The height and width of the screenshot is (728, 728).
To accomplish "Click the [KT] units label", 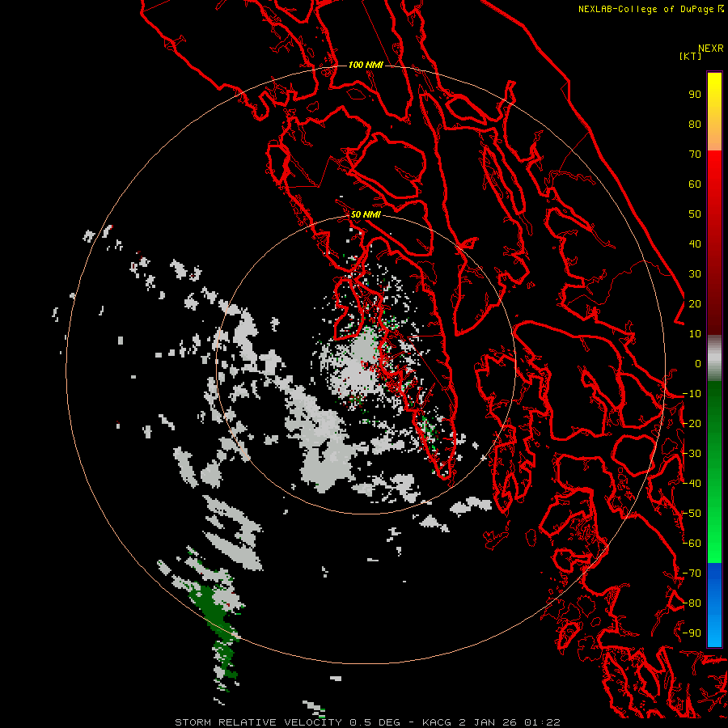I will click(x=690, y=56).
